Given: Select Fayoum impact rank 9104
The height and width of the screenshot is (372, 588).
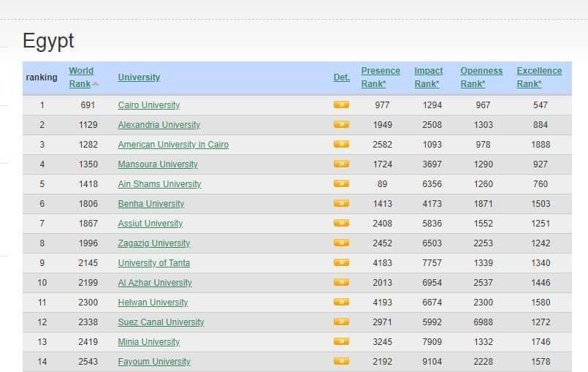Looking at the screenshot, I should [432, 362].
